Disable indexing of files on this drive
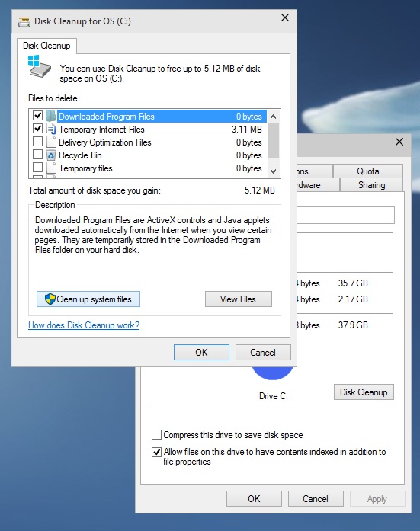Viewport: 420px width, 531px height. click(156, 452)
